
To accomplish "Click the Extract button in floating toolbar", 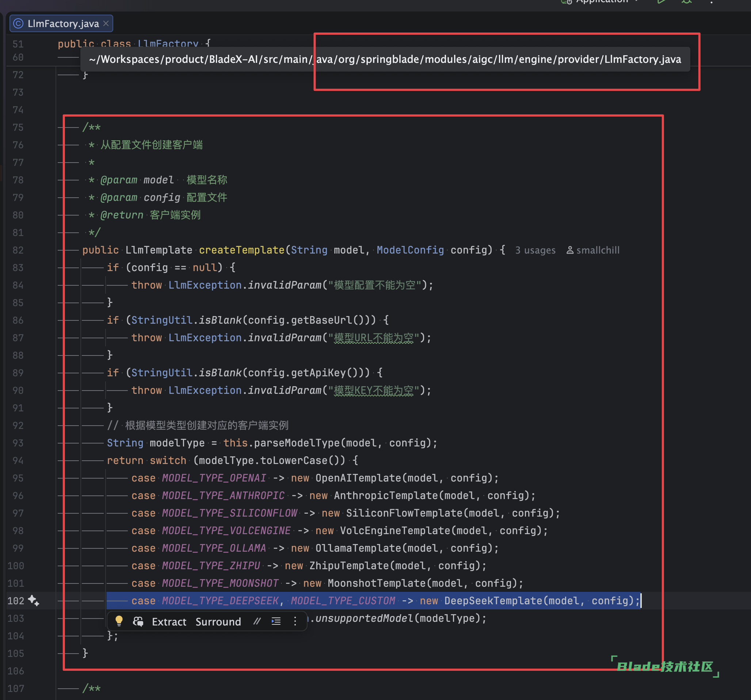I will coord(169,621).
